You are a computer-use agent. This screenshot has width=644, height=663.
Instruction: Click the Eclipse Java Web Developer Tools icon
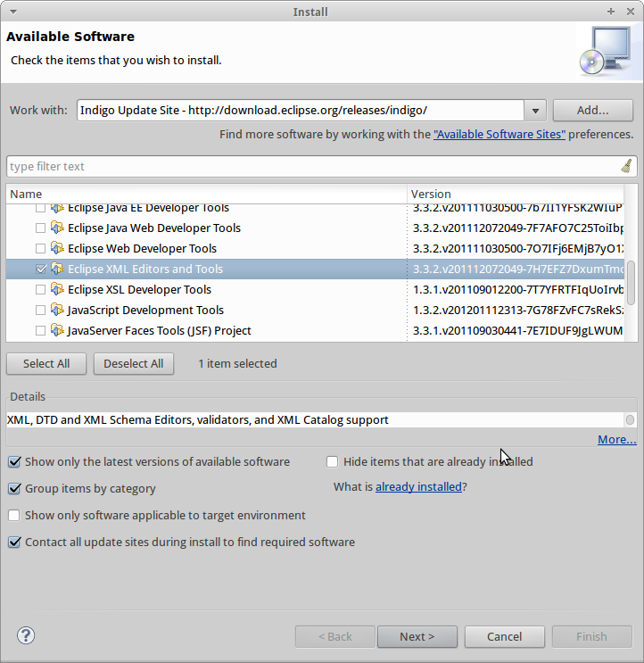57,228
